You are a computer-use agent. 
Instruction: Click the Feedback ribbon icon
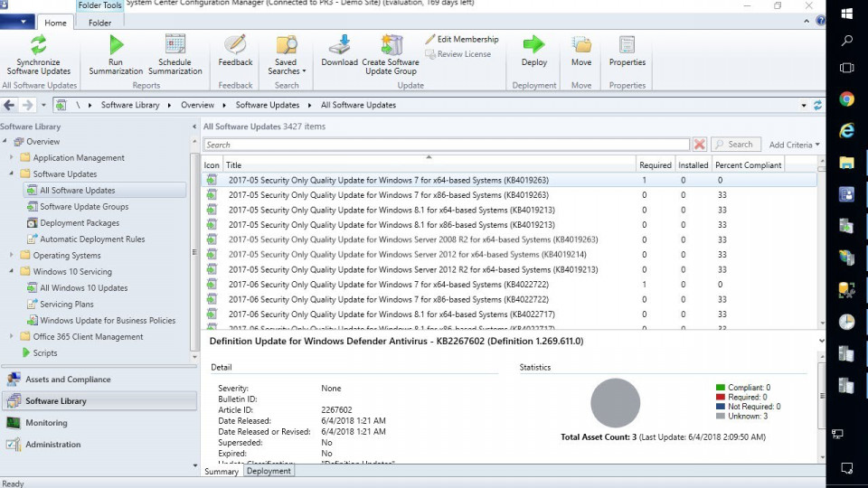coord(235,45)
